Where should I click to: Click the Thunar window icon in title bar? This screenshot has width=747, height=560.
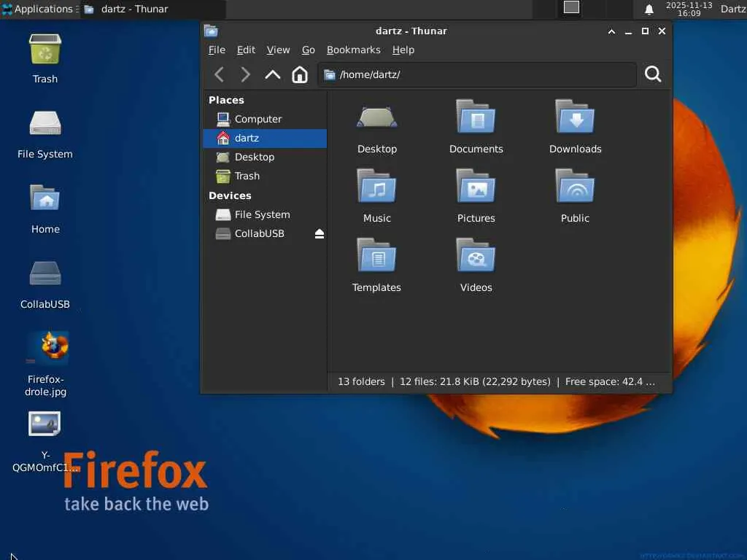pyautogui.click(x=211, y=31)
